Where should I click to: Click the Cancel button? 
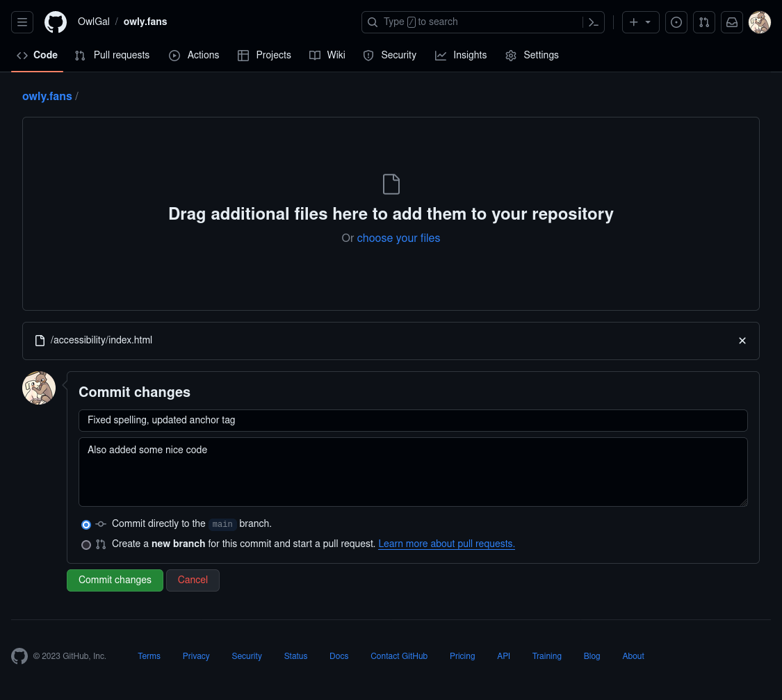193,580
